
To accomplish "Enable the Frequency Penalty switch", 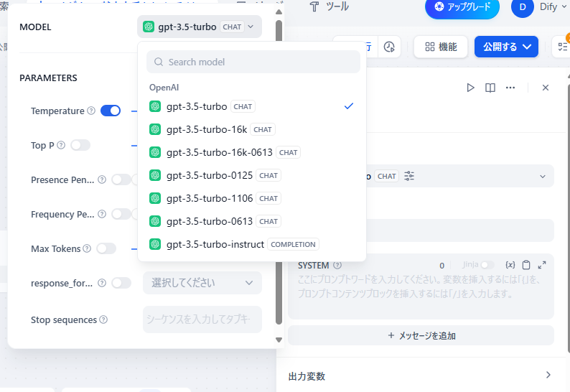I will click(121, 214).
